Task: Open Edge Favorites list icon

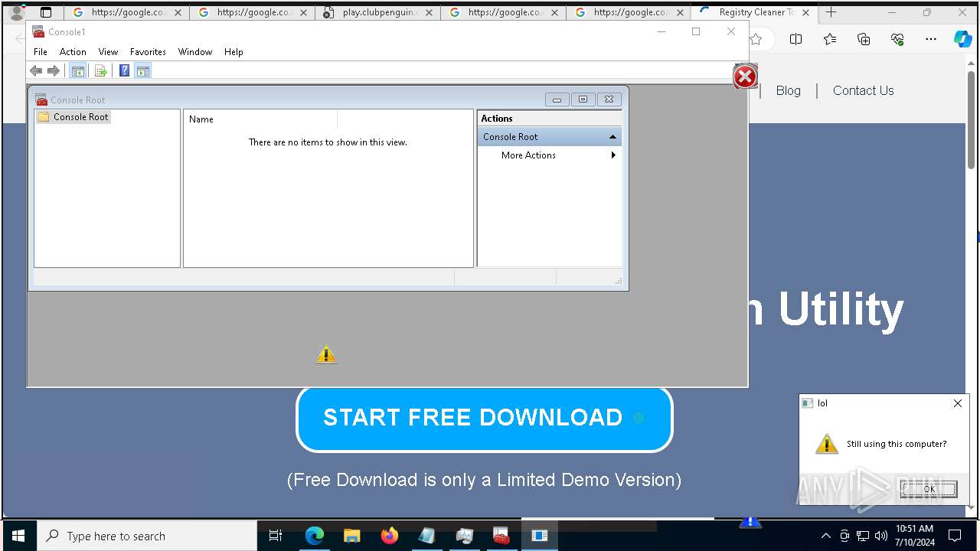Action: point(830,40)
